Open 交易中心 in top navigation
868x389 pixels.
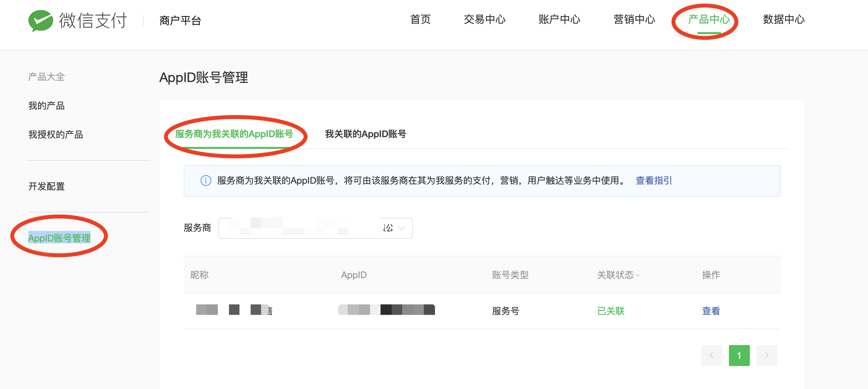click(x=484, y=20)
